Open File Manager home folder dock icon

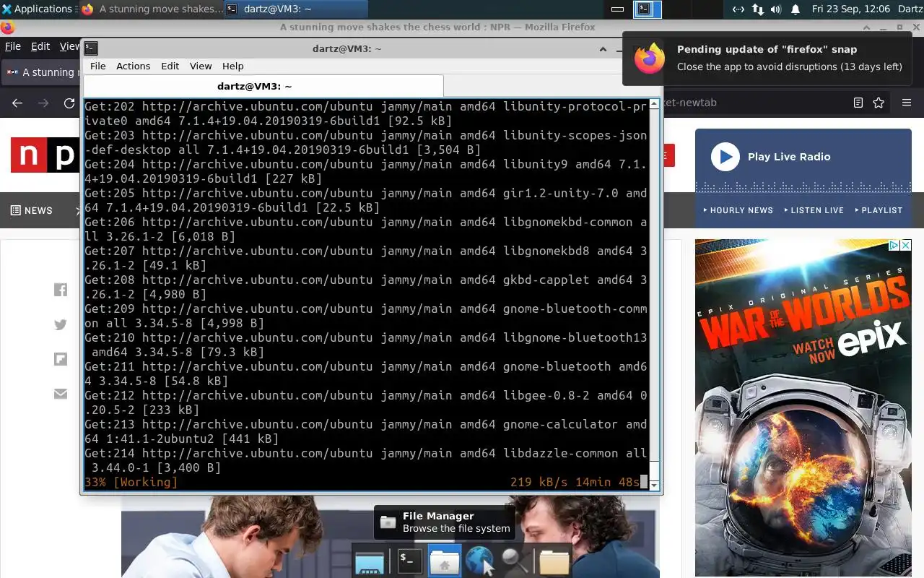pyautogui.click(x=445, y=561)
